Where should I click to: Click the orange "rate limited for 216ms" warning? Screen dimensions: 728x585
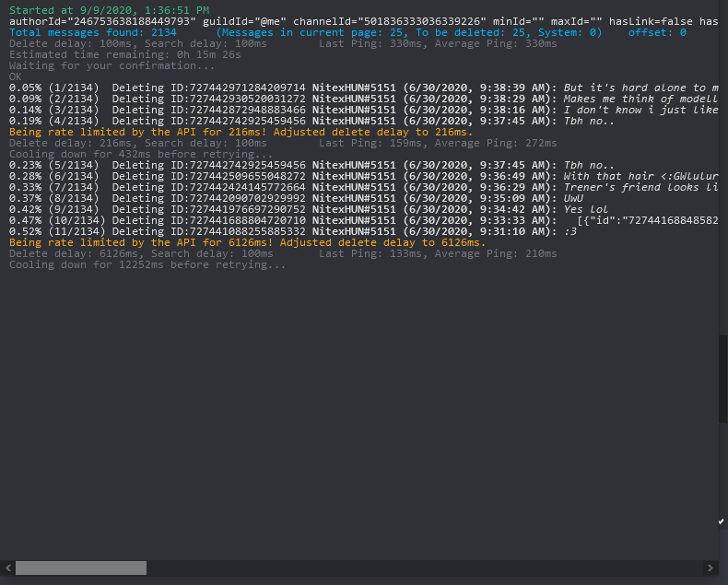(241, 133)
